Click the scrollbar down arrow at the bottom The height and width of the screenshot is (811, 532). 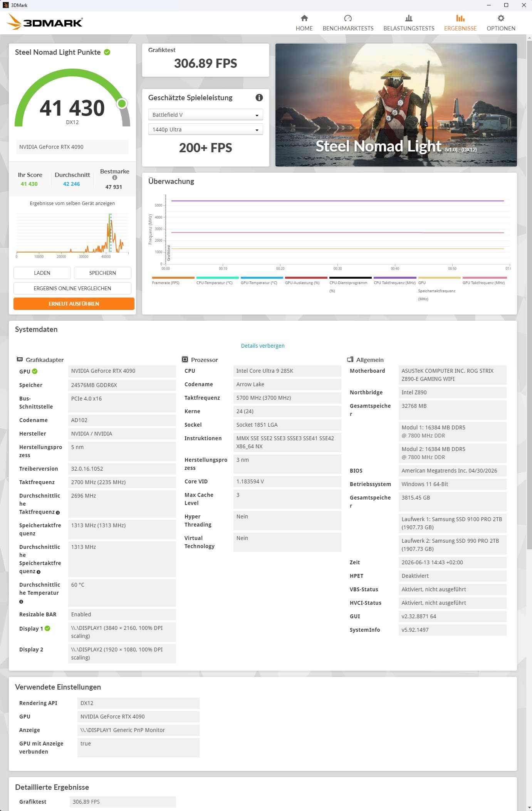[x=529, y=808]
